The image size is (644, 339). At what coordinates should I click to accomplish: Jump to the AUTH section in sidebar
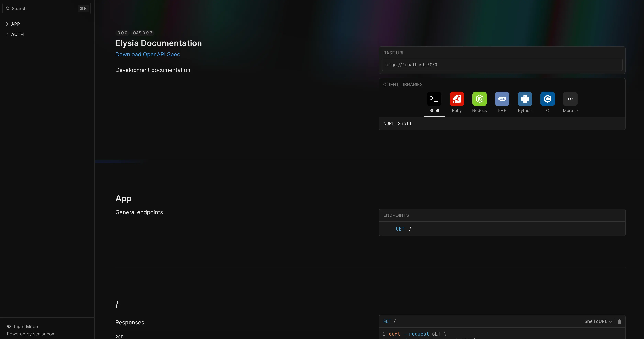(x=18, y=34)
